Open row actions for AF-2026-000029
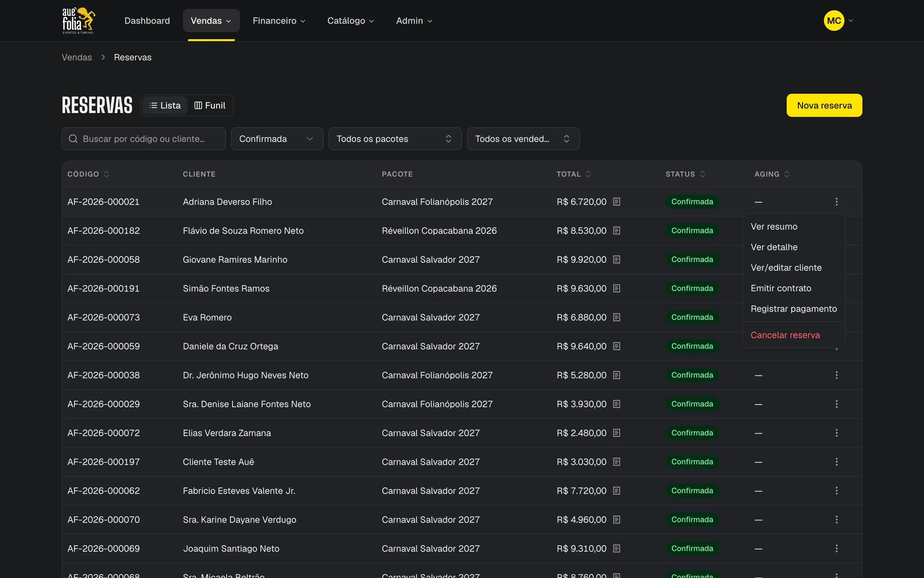Screen dimensions: 924x578 (x=836, y=404)
